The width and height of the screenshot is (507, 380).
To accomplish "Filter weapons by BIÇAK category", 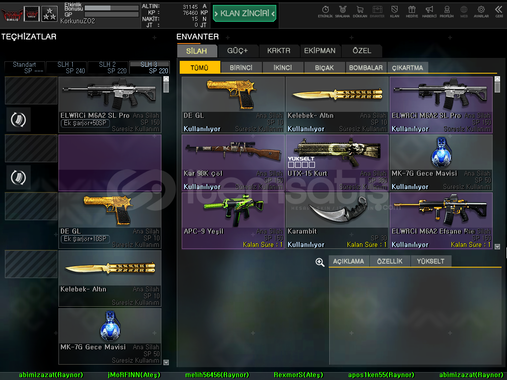I will pyautogui.click(x=324, y=68).
